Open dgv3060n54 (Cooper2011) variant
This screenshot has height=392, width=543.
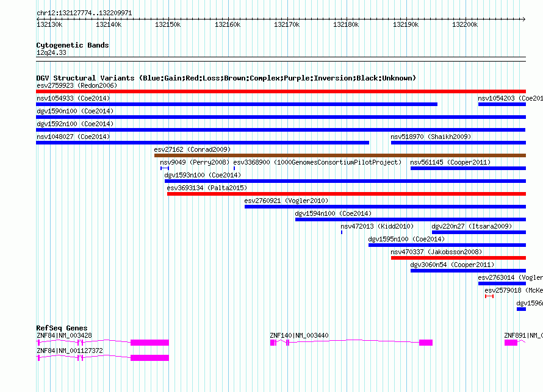[x=468, y=271]
